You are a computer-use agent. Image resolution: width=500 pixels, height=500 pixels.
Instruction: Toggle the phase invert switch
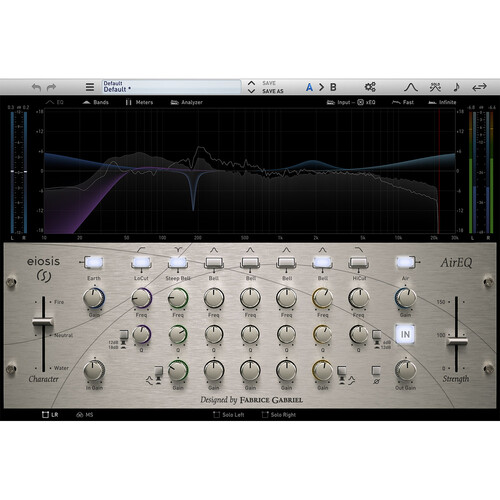[x=376, y=371]
